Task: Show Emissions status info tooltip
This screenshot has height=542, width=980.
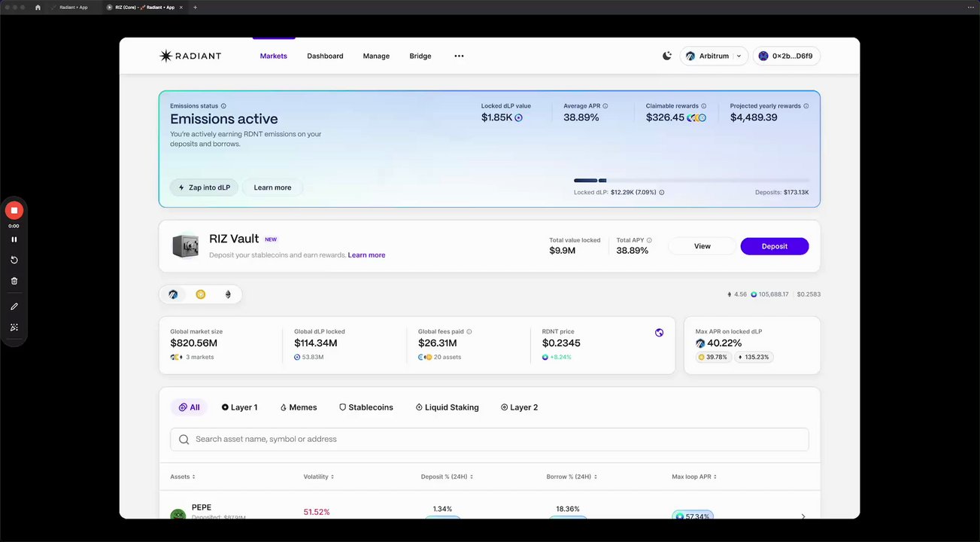Action: (223, 106)
